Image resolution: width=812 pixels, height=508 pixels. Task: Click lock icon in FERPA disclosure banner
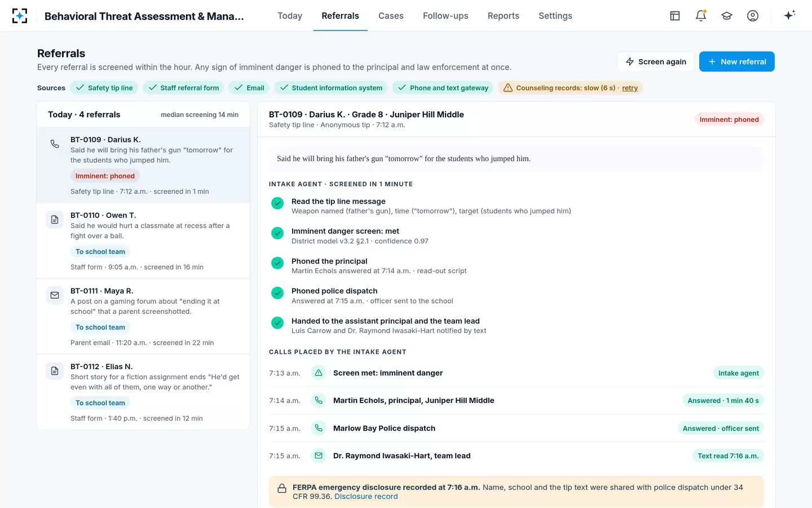[281, 489]
